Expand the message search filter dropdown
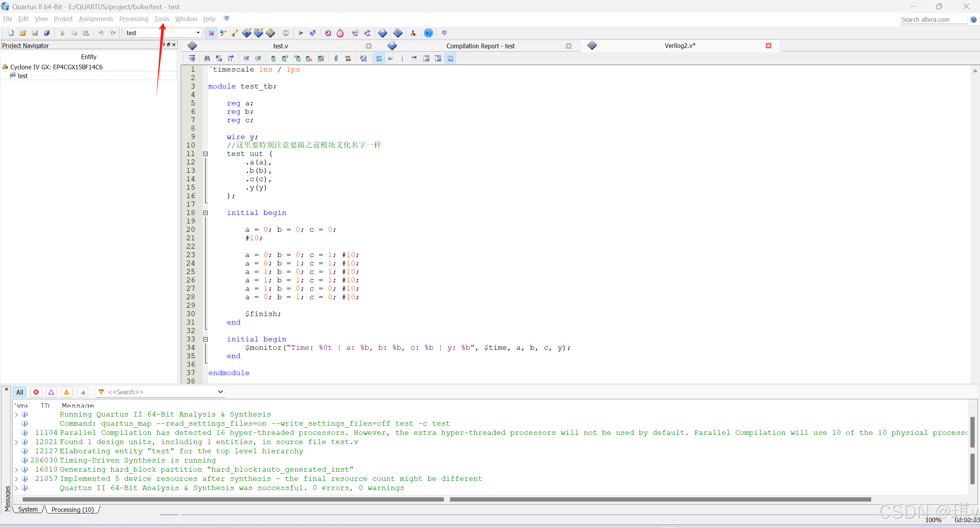Image resolution: width=980 pixels, height=528 pixels. click(x=220, y=392)
